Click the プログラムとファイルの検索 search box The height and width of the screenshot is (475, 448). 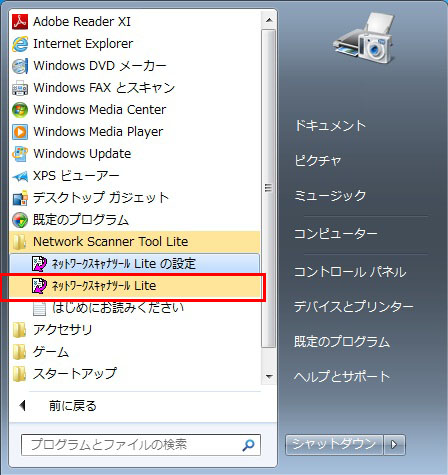coord(141,445)
